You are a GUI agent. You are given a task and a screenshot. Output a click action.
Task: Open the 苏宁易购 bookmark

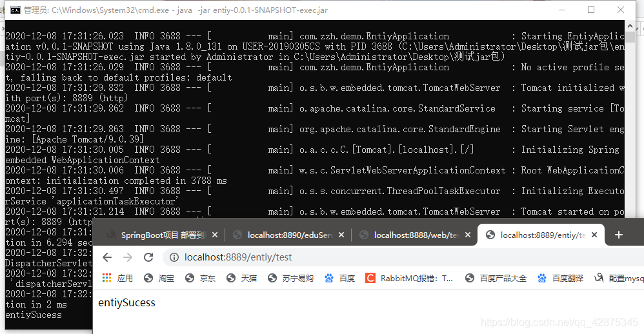click(x=290, y=278)
